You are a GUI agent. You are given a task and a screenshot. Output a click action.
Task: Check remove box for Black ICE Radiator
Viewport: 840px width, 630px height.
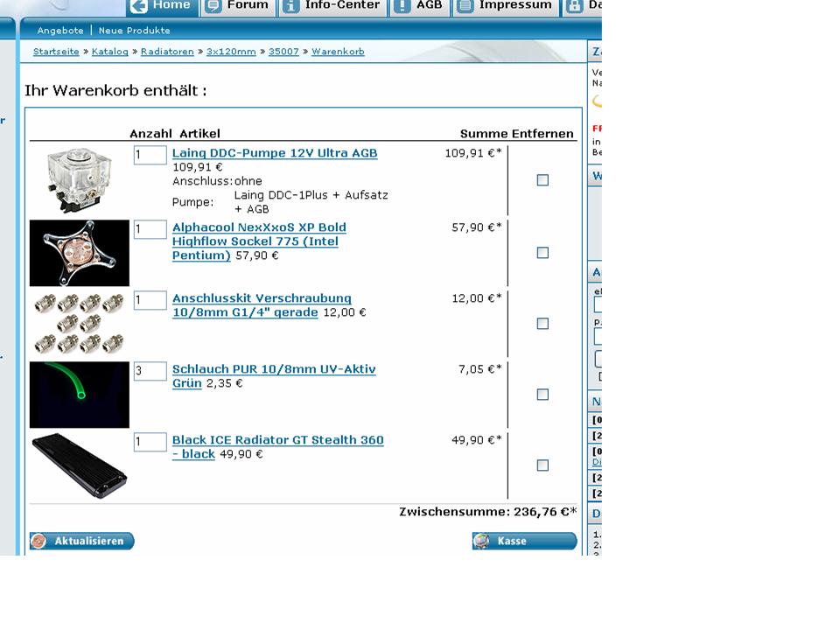click(542, 465)
